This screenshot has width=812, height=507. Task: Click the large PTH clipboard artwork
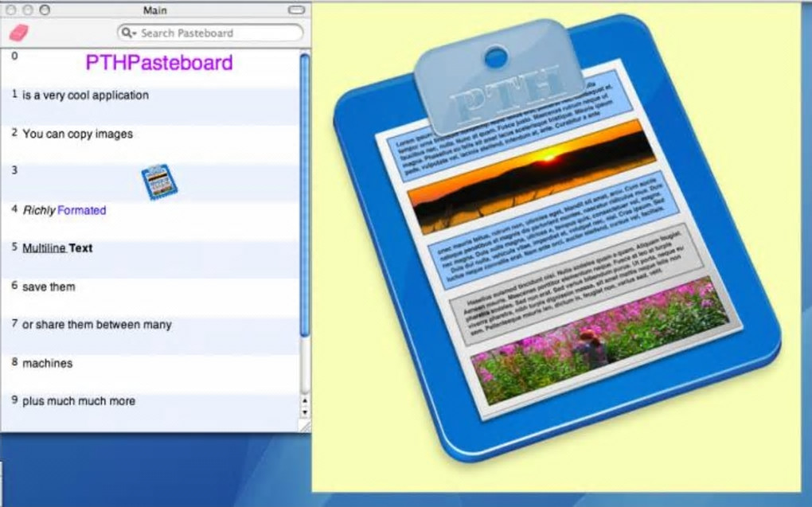click(556, 238)
